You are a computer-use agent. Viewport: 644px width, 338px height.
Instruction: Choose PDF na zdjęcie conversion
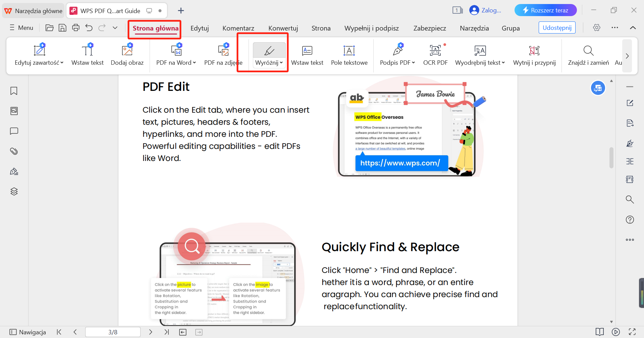[223, 55]
